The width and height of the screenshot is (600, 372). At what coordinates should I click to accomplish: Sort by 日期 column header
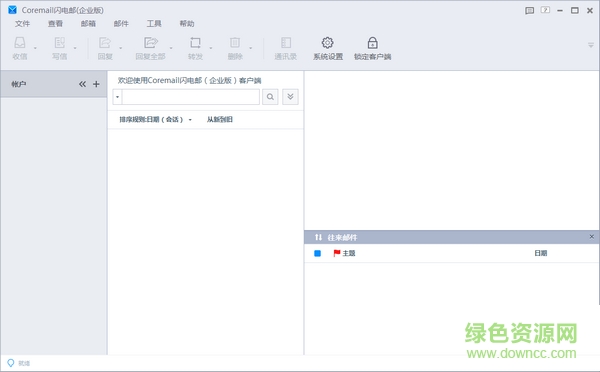click(x=541, y=253)
